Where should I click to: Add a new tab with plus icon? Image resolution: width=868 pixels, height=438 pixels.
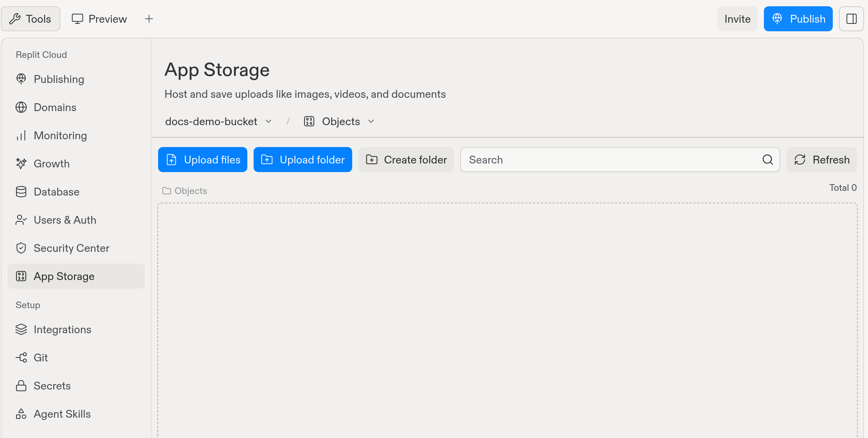click(149, 19)
